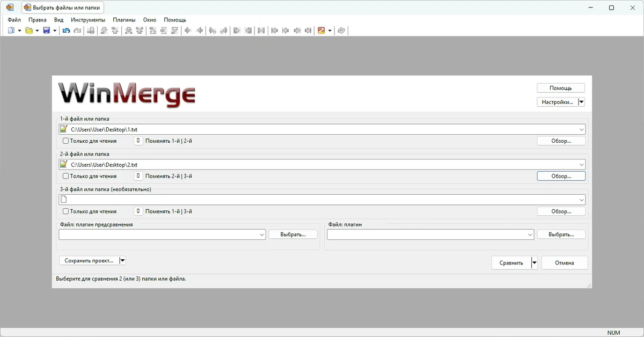Click the swap button 'Поменять 1-й | 3-й'
The width and height of the screenshot is (644, 337).
(138, 211)
